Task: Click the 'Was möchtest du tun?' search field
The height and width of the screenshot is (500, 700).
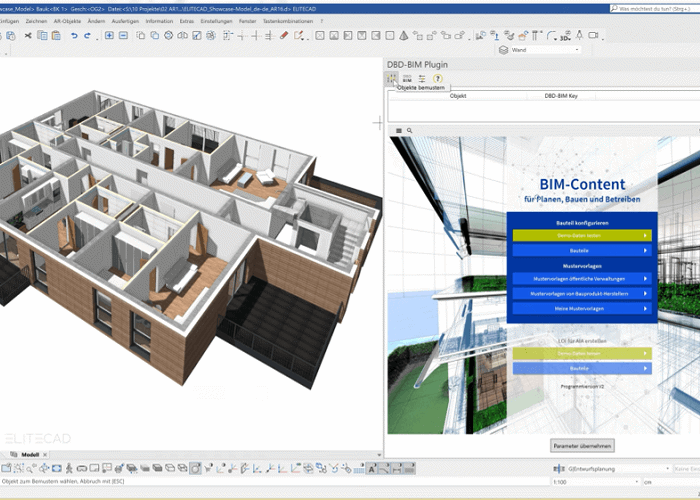Action: [x=654, y=8]
